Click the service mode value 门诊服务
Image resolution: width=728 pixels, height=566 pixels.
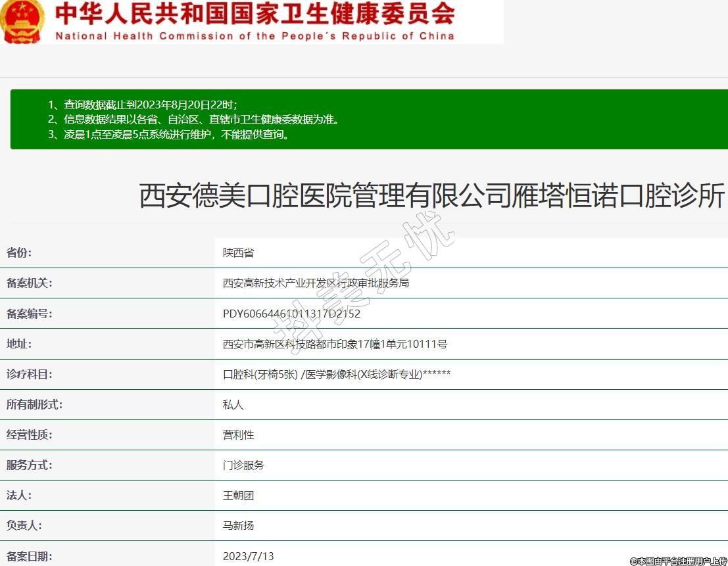click(243, 465)
